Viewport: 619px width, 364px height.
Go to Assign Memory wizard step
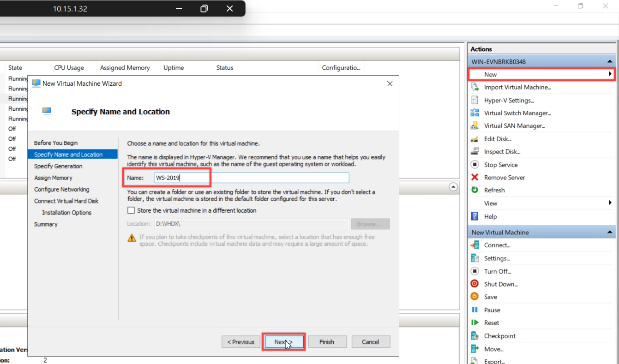53,178
